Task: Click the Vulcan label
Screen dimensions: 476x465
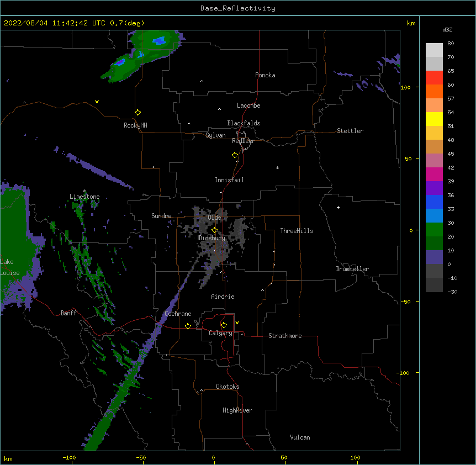Action: pos(300,437)
